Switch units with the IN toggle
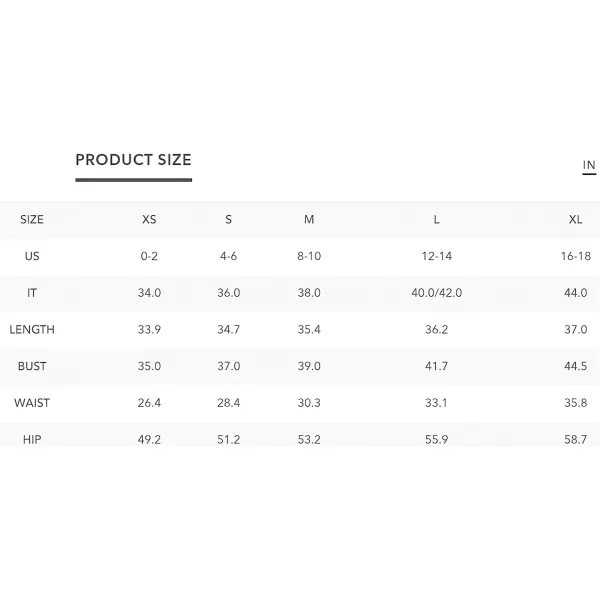The height and width of the screenshot is (600, 600). coord(589,165)
